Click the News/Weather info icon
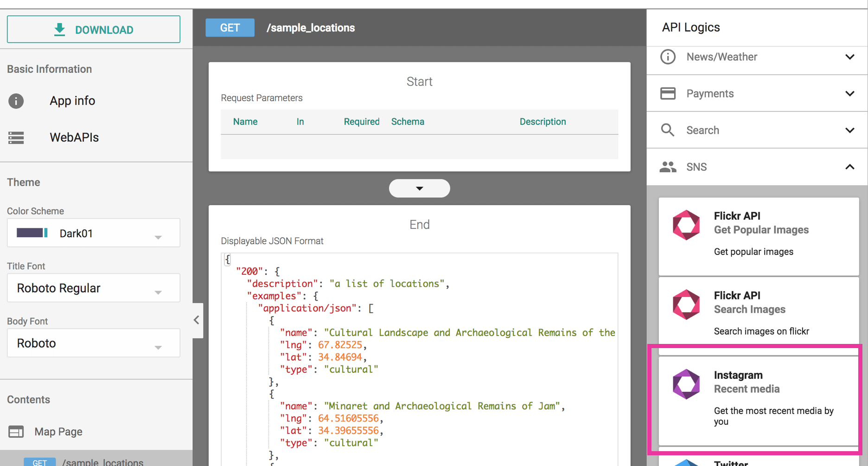The image size is (868, 466). pos(668,57)
